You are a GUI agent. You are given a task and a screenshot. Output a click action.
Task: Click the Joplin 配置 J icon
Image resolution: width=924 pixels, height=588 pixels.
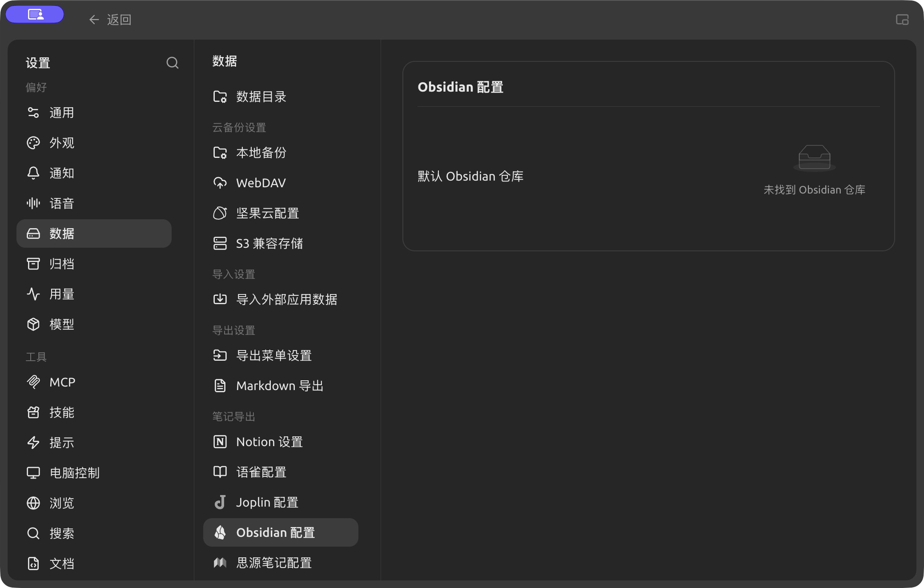click(220, 502)
